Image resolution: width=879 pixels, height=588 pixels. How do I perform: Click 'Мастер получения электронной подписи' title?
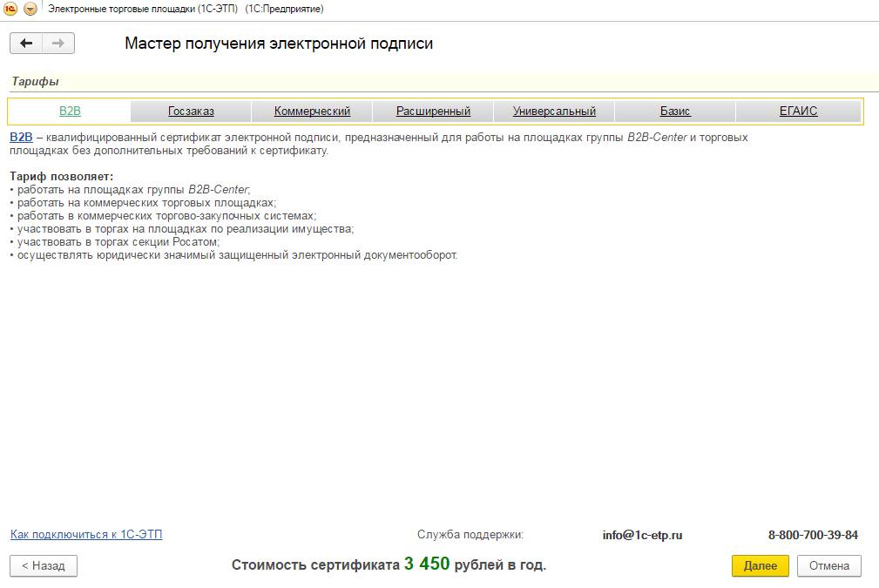(x=279, y=44)
